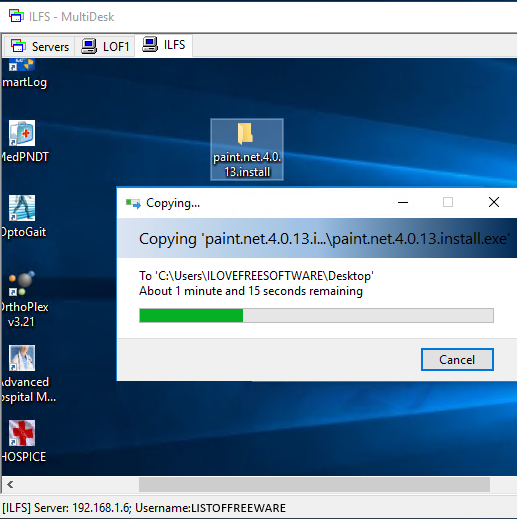Cancel the file copy operation
517x519 pixels.
457,360
